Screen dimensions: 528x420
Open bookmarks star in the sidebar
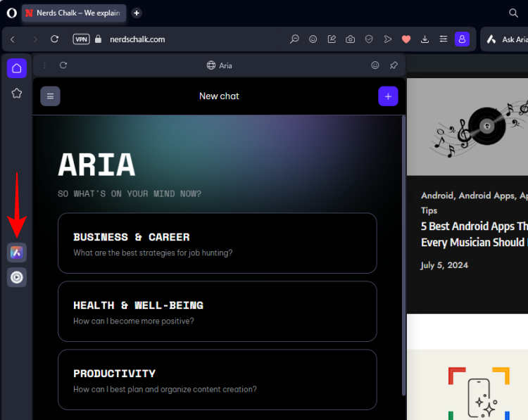tap(17, 93)
